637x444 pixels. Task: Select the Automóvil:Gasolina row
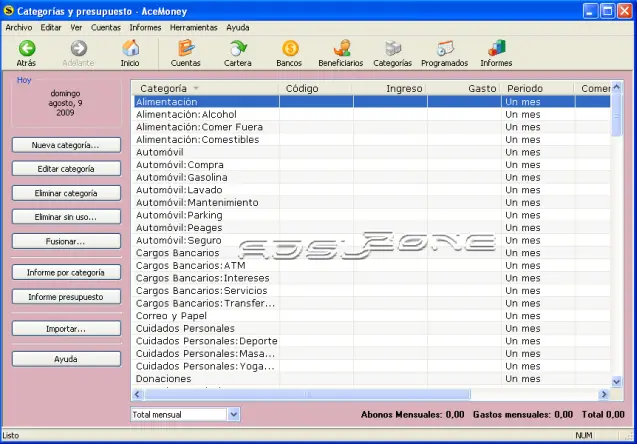(x=372, y=178)
